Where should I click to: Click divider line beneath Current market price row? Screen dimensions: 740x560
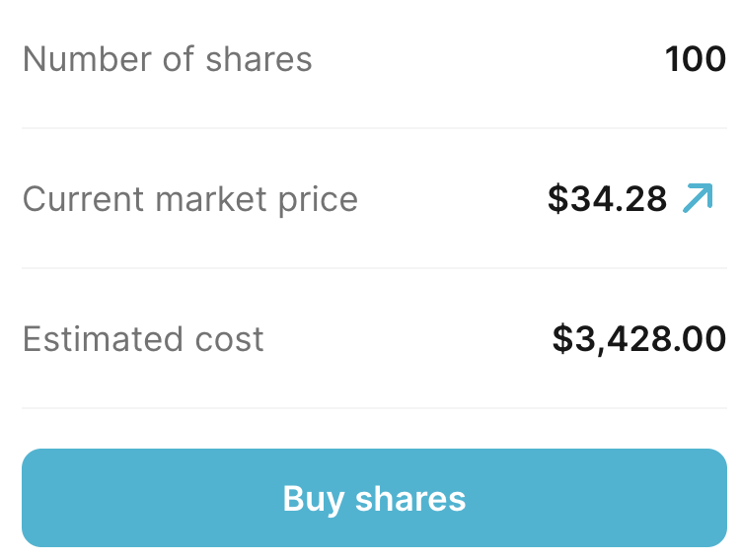click(x=373, y=268)
